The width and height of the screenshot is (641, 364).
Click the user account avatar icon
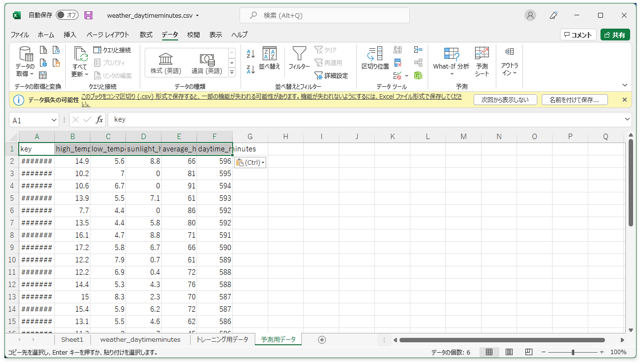530,15
